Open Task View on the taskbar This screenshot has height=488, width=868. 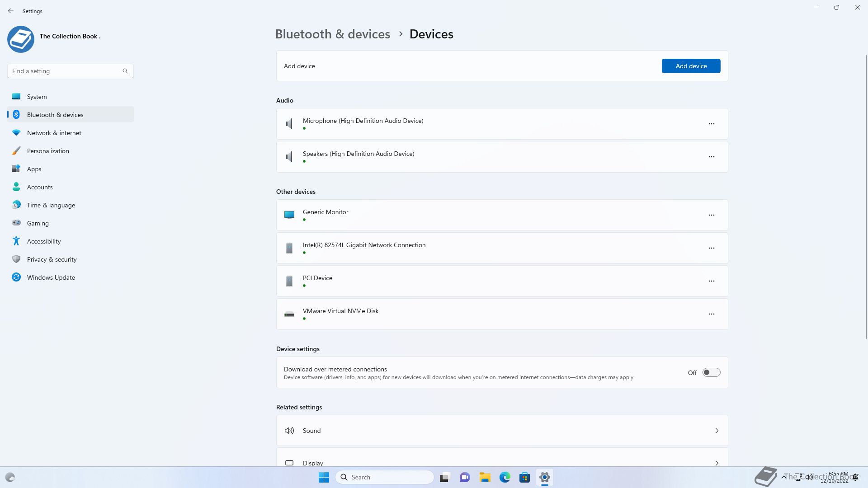445,477
